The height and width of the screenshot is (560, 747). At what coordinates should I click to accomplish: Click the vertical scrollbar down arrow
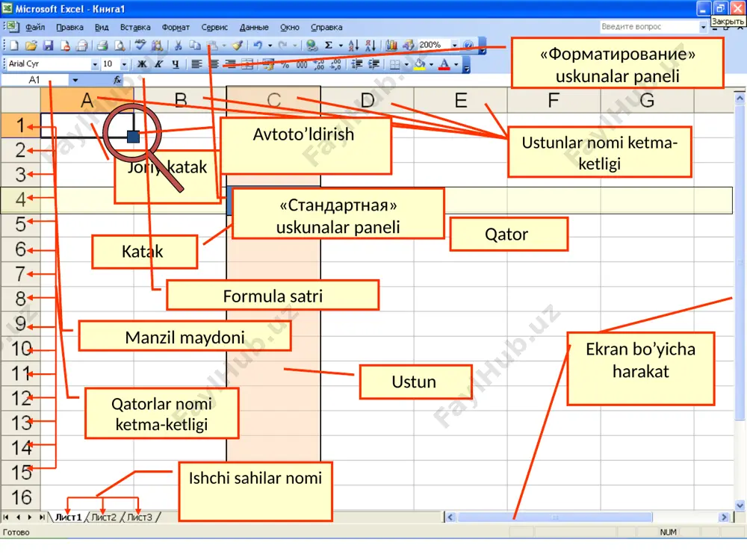[740, 505]
